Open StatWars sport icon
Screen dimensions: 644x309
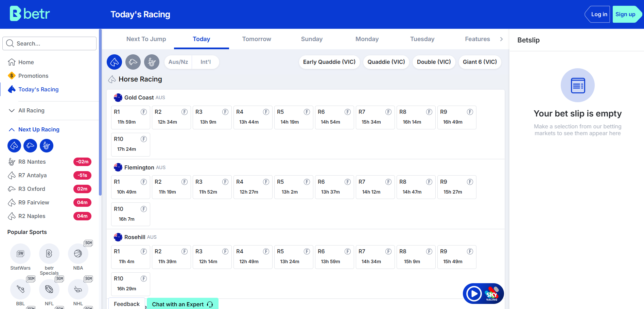20,254
